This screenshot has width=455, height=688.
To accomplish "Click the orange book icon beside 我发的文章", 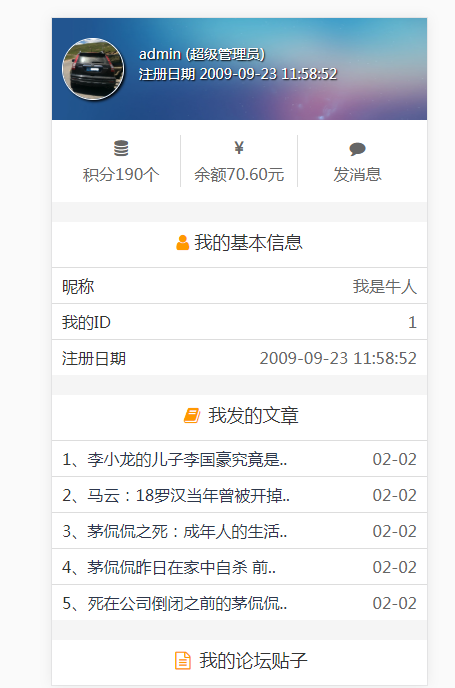I will [x=192, y=416].
